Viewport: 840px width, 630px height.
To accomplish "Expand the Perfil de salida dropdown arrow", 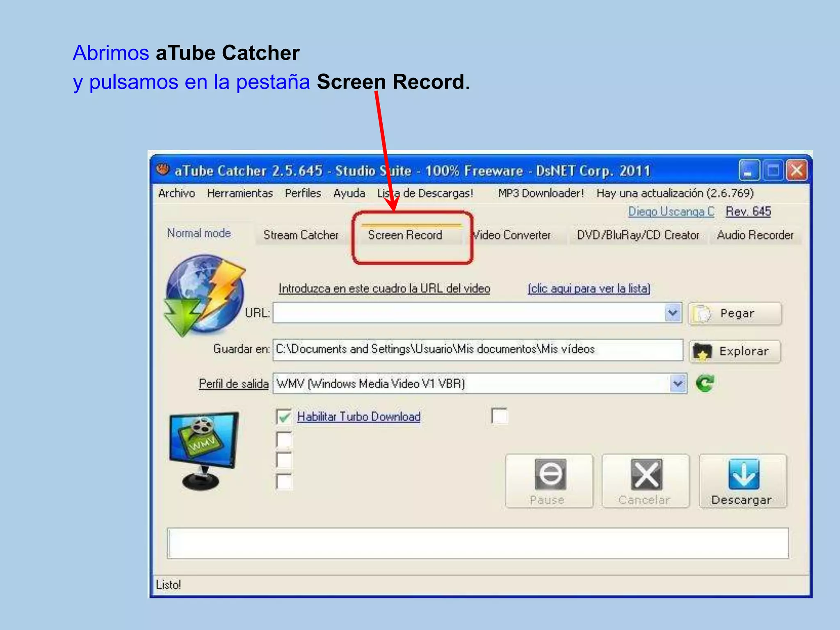I will 678,384.
